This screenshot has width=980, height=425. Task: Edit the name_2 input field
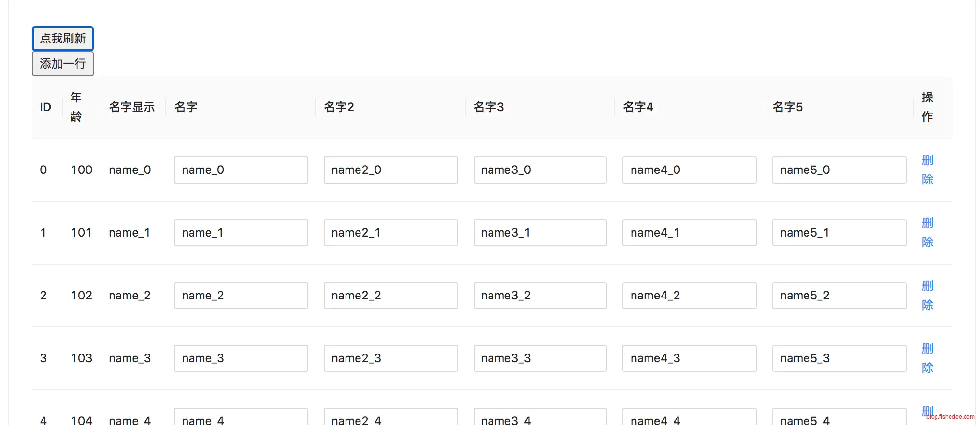click(x=241, y=296)
